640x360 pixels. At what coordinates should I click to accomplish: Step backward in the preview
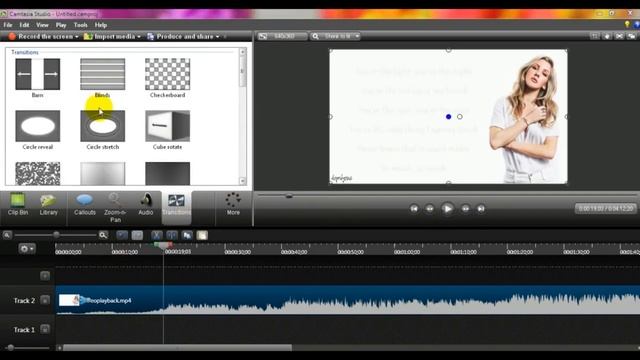pyautogui.click(x=429, y=209)
